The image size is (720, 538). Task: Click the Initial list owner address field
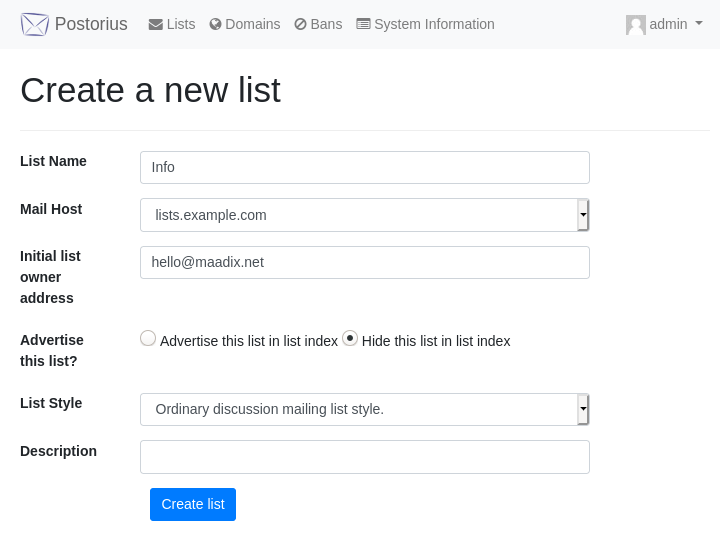tap(365, 263)
